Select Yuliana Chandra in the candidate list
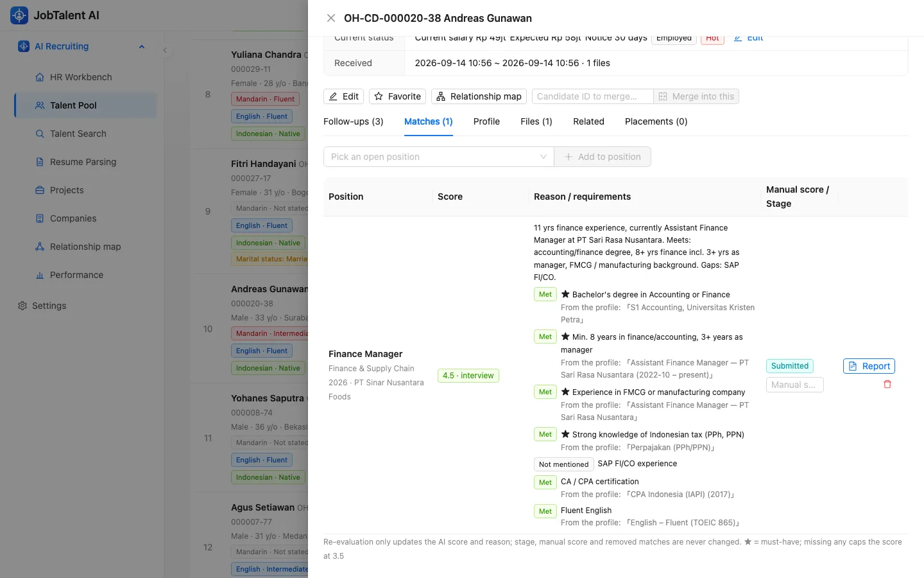This screenshot has height=578, width=924. (266, 55)
